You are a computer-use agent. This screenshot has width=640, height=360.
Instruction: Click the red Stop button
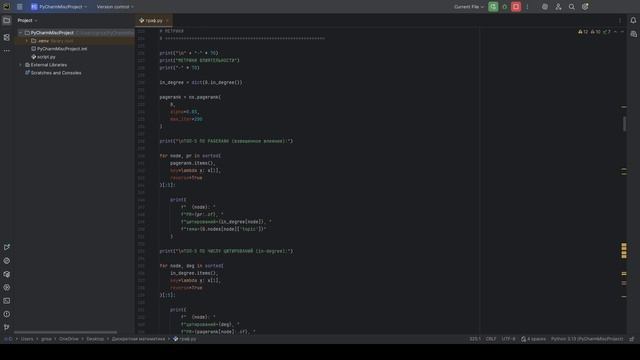pos(516,7)
